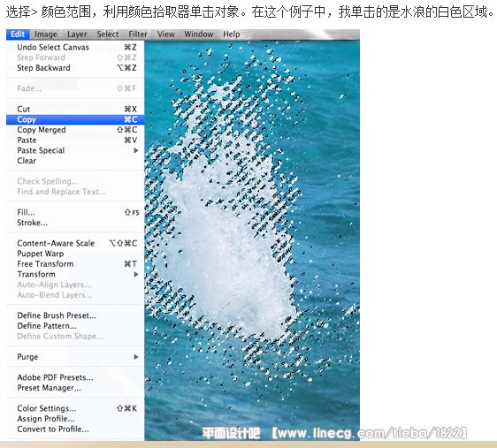Open Color Settings...

75,408
